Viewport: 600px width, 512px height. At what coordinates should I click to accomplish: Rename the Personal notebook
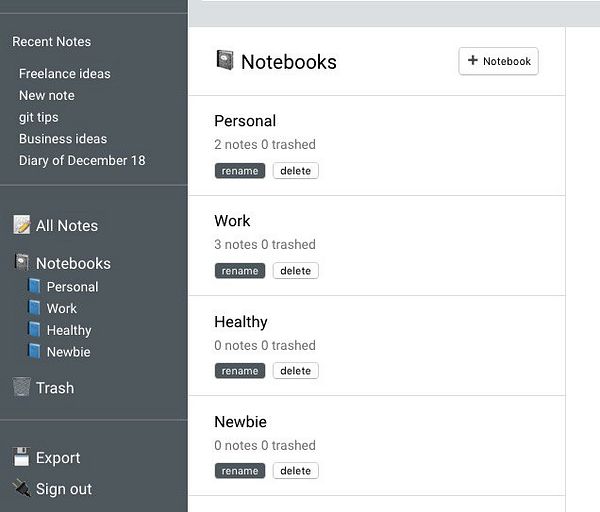(240, 171)
